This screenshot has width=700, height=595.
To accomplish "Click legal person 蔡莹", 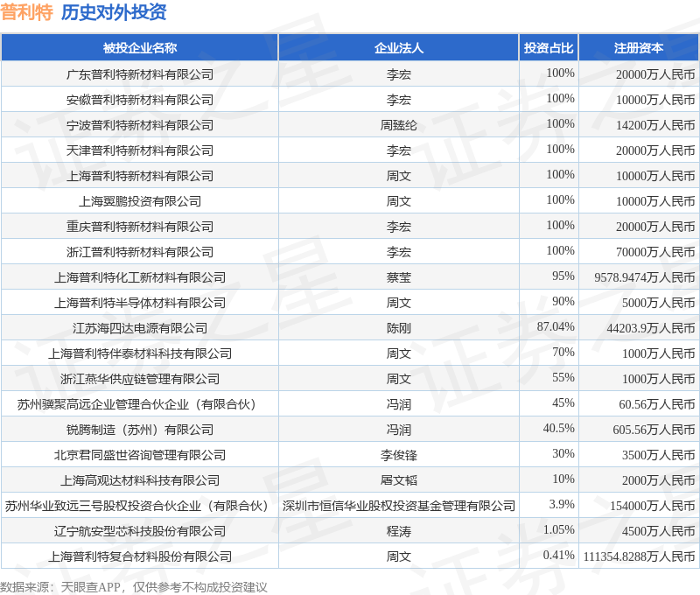I will (399, 277).
